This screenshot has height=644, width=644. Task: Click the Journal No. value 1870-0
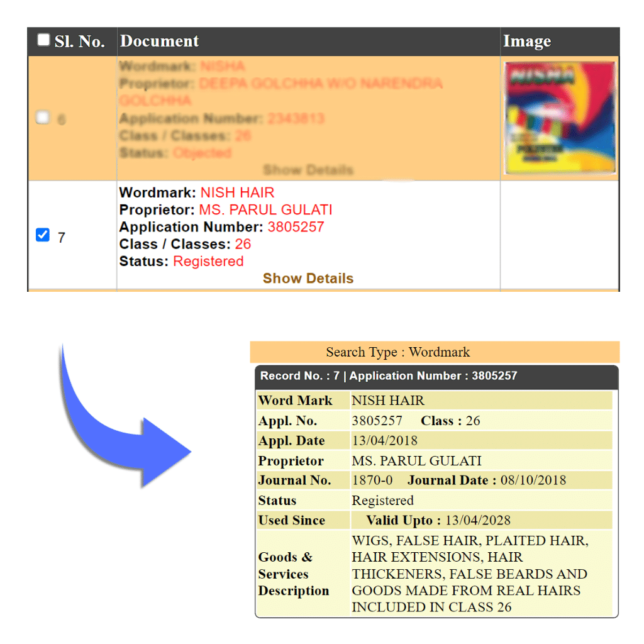372,480
